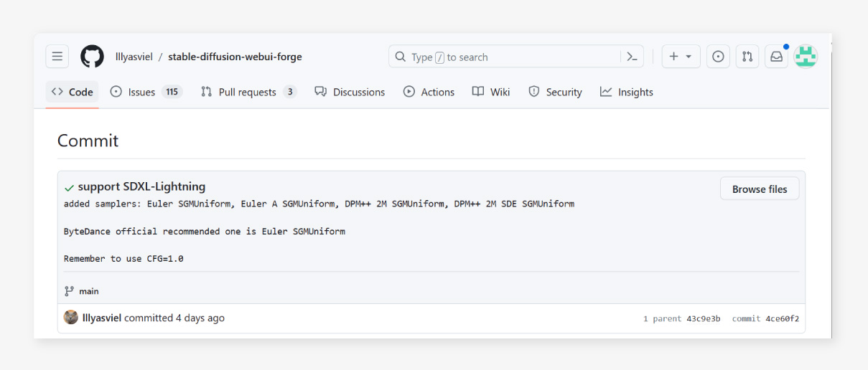Image resolution: width=868 pixels, height=370 pixels.
Task: Switch to the Issues tab
Action: click(x=146, y=92)
